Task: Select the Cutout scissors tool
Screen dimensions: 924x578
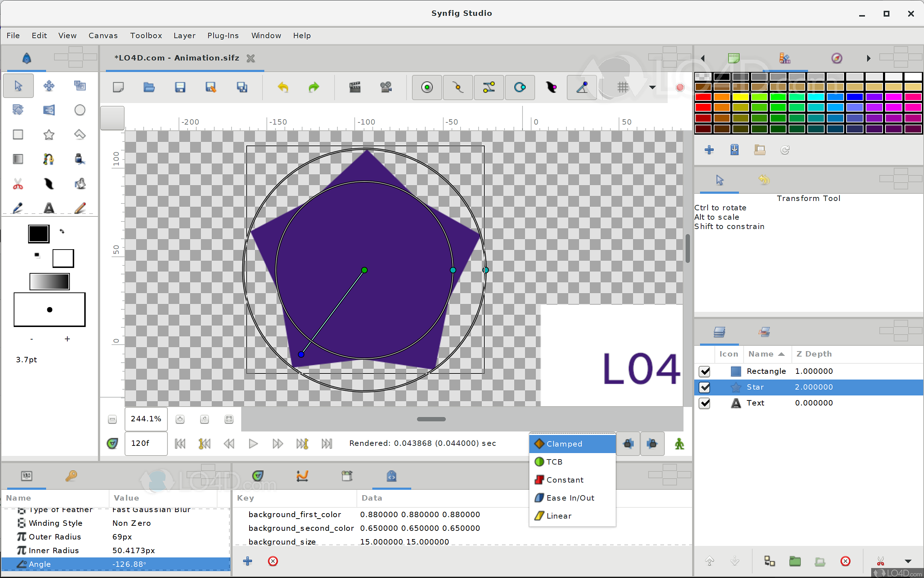Action: pyautogui.click(x=18, y=184)
